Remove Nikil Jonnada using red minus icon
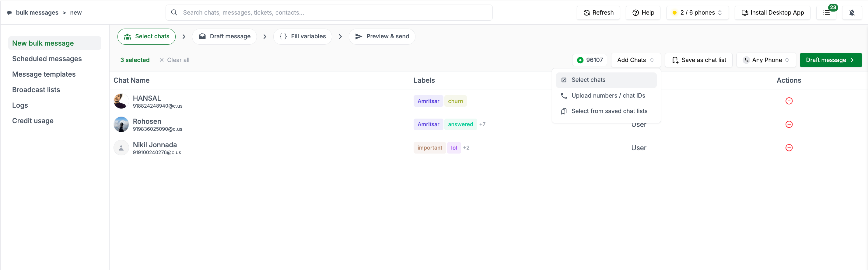The image size is (868, 270). point(789,148)
